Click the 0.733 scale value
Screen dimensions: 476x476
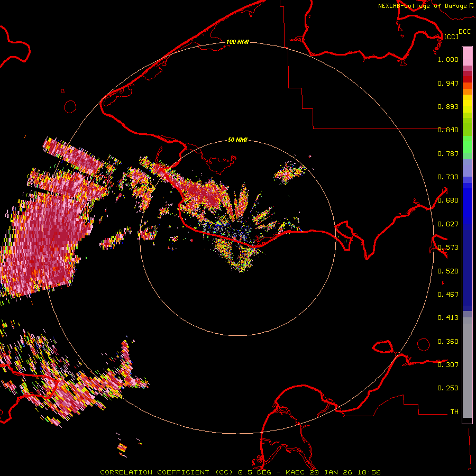click(x=448, y=177)
